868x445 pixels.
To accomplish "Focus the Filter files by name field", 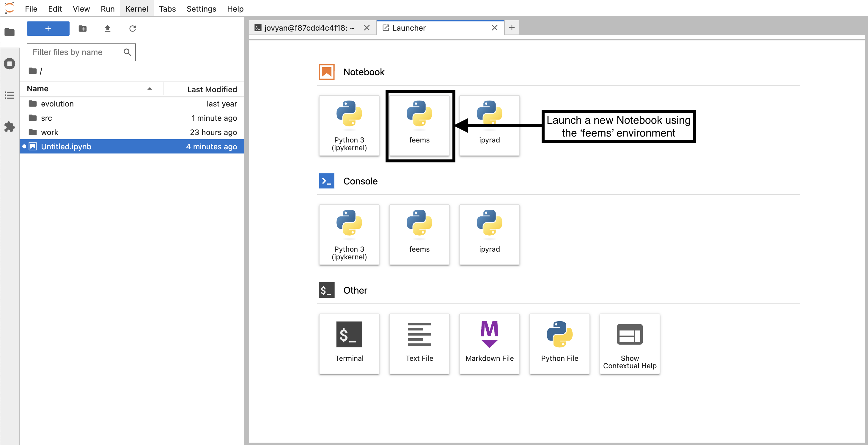I will pyautogui.click(x=81, y=52).
